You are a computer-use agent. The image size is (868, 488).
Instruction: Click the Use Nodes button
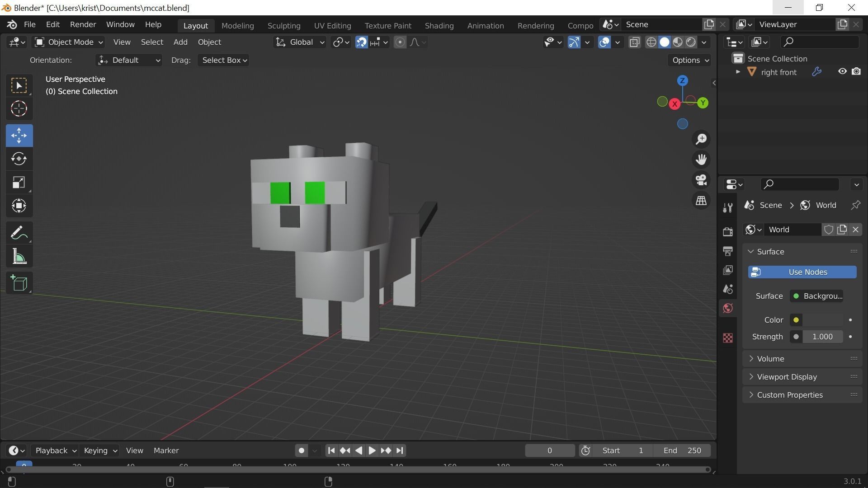pyautogui.click(x=802, y=272)
